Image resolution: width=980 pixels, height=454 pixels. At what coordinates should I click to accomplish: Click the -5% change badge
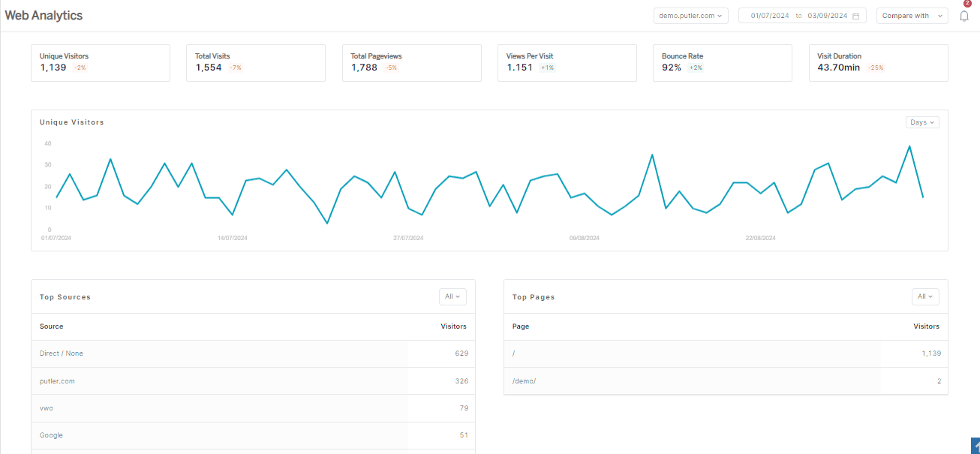tap(391, 68)
